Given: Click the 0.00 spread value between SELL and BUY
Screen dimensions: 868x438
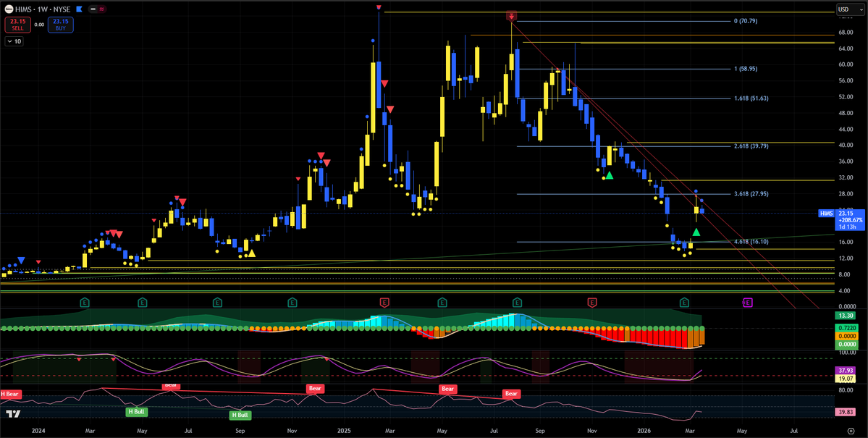Looking at the screenshot, I should tap(39, 25).
